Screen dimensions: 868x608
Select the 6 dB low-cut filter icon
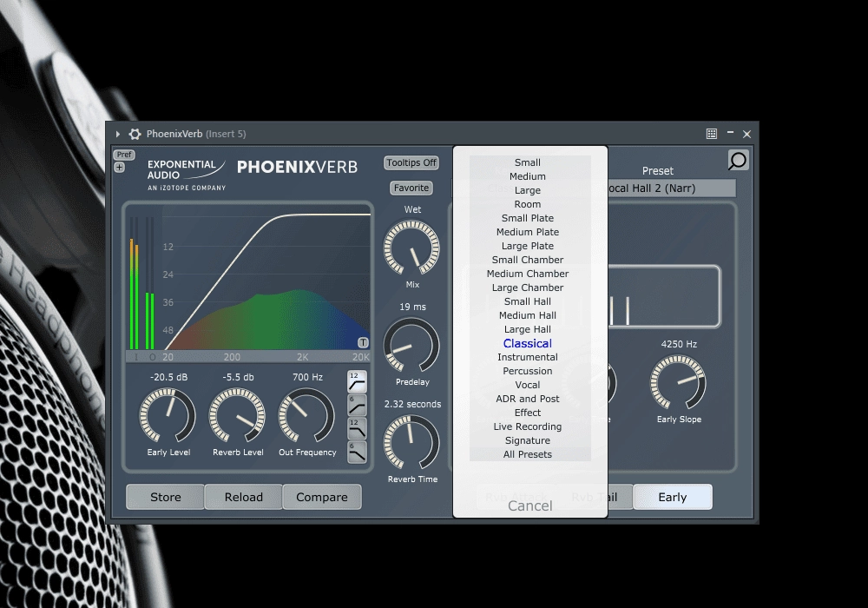point(357,406)
